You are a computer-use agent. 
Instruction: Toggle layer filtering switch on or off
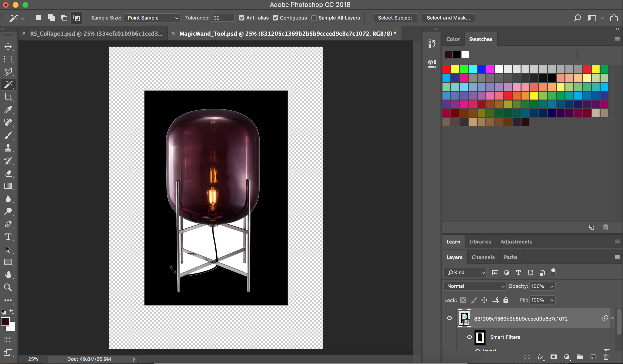(553, 272)
